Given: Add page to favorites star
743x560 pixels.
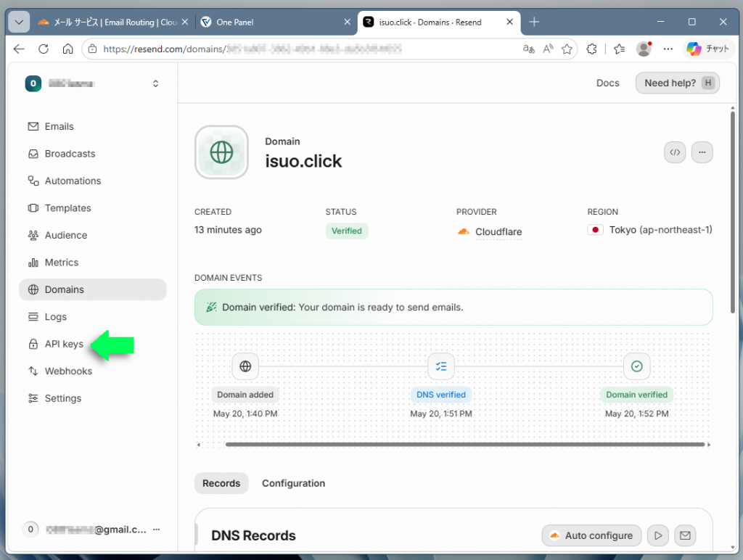Looking at the screenshot, I should coord(567,49).
